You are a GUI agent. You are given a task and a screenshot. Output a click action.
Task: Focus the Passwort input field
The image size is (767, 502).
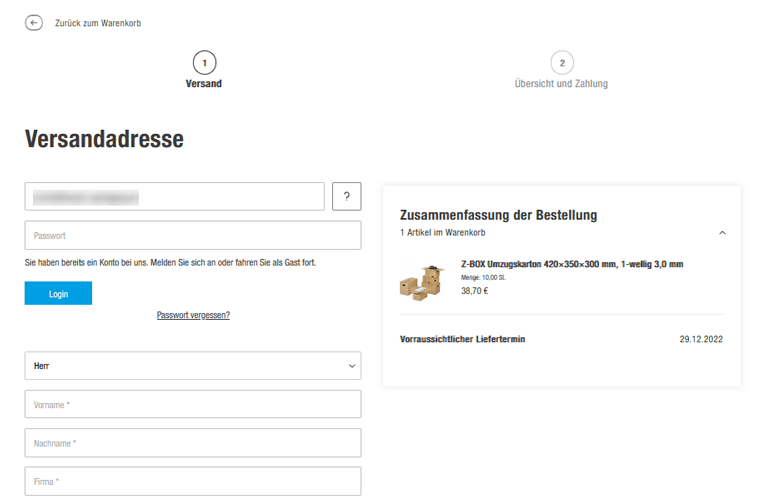(x=192, y=236)
